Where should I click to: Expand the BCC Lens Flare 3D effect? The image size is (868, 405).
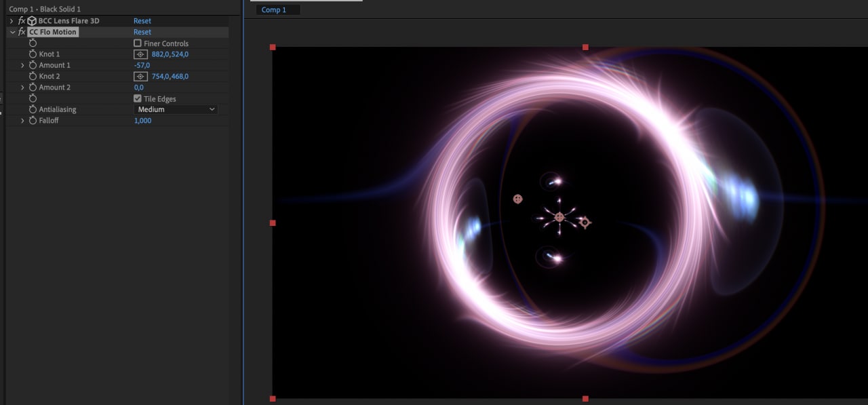pyautogui.click(x=12, y=21)
